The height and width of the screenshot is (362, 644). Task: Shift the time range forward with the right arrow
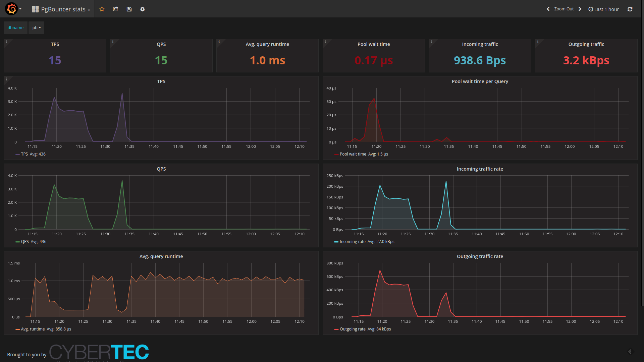coord(580,9)
